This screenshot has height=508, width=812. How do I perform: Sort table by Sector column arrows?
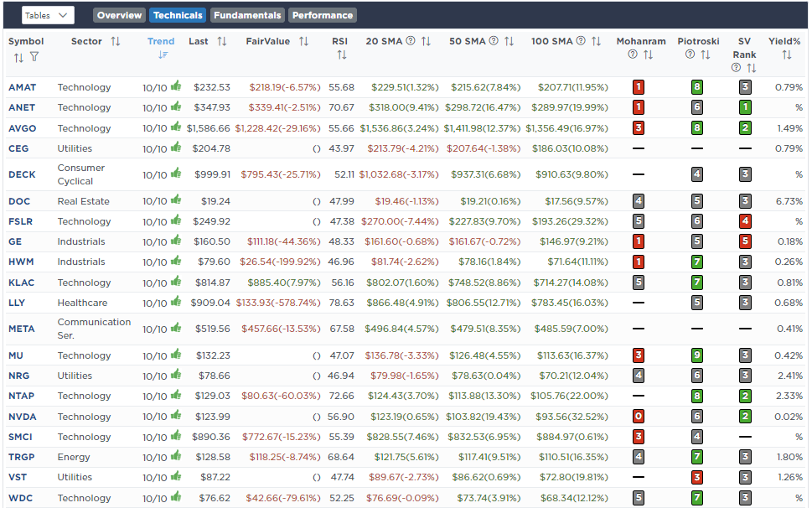[116, 41]
